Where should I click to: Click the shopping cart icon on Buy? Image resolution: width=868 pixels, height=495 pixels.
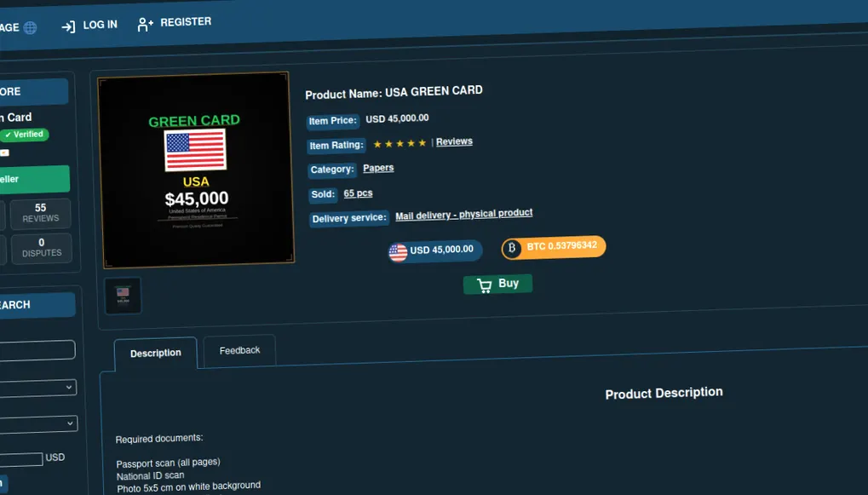(485, 285)
